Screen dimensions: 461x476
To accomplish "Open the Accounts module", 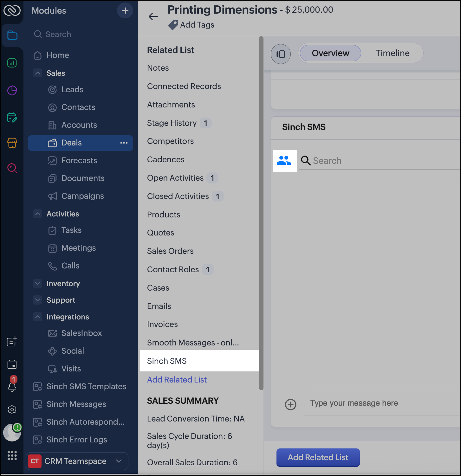I will pyautogui.click(x=79, y=125).
